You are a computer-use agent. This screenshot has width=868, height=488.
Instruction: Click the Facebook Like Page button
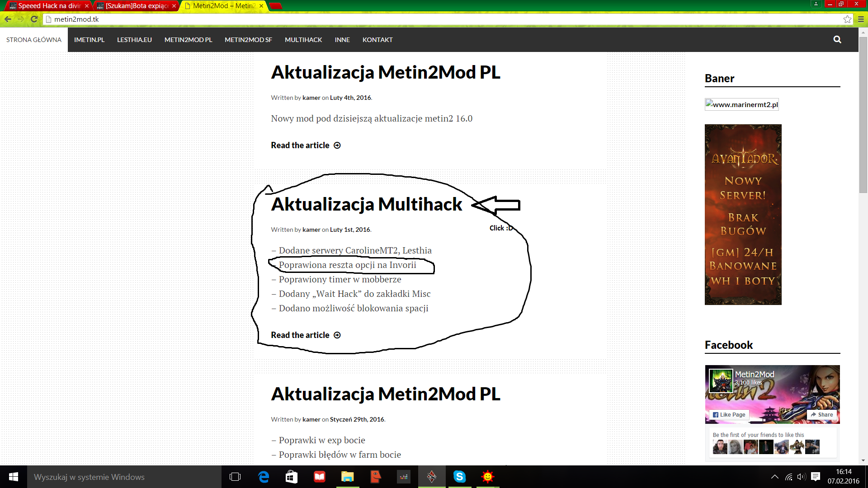coord(729,415)
